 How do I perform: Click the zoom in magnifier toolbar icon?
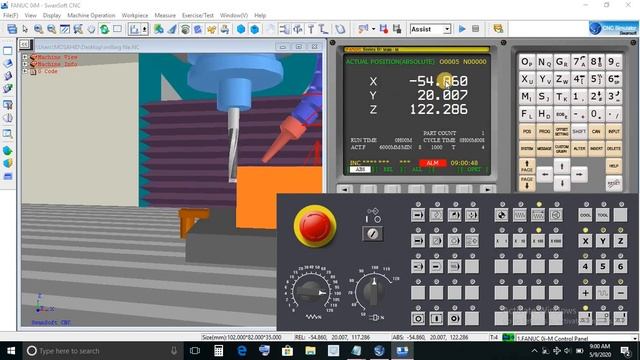(x=38, y=29)
